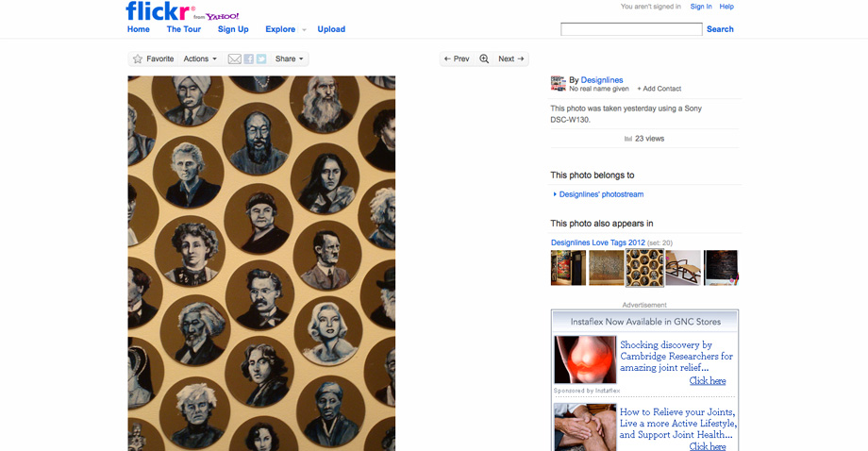Open the Designlines buddy icon avatar
The width and height of the screenshot is (868, 451).
click(559, 84)
